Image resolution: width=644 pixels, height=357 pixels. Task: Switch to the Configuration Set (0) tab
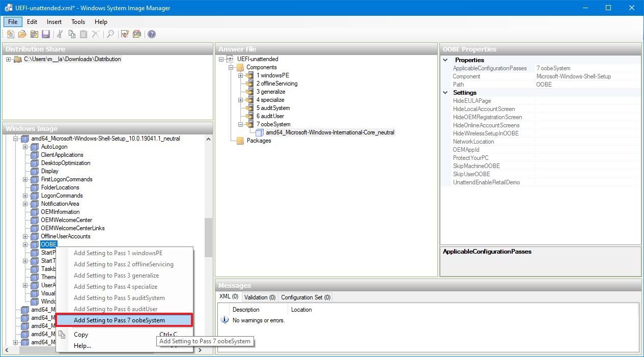tap(306, 297)
